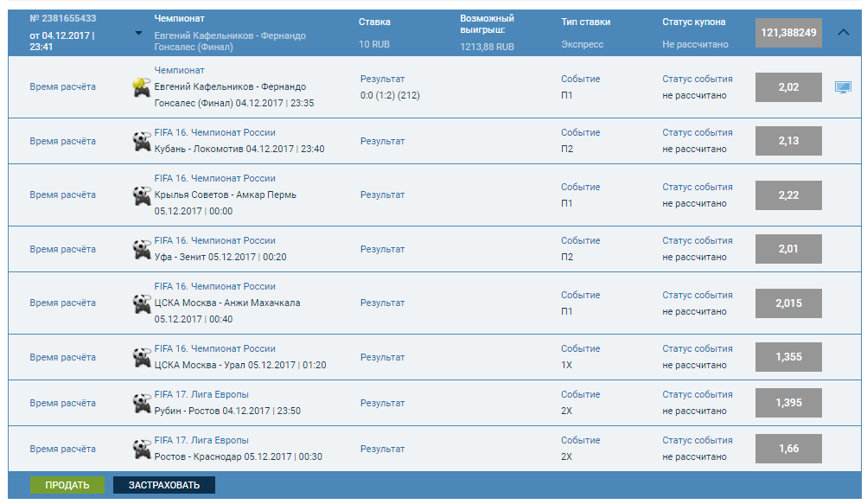
Task: Open dropdown arrow next to coupon date
Action: click(x=138, y=33)
